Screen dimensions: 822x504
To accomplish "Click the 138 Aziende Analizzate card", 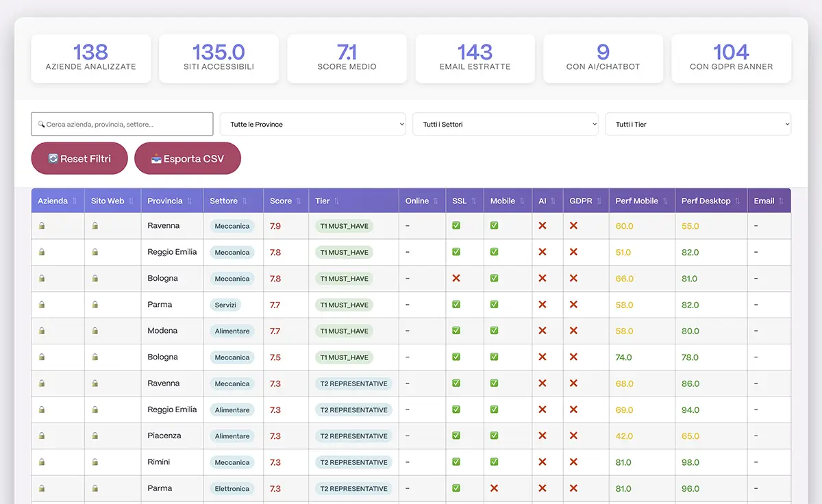I will 91,59.
